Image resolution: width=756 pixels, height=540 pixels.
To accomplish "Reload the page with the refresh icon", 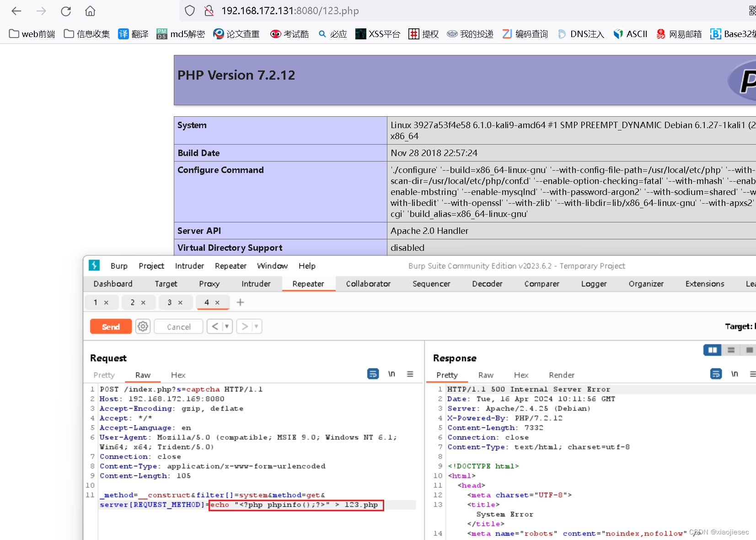I will pos(66,11).
